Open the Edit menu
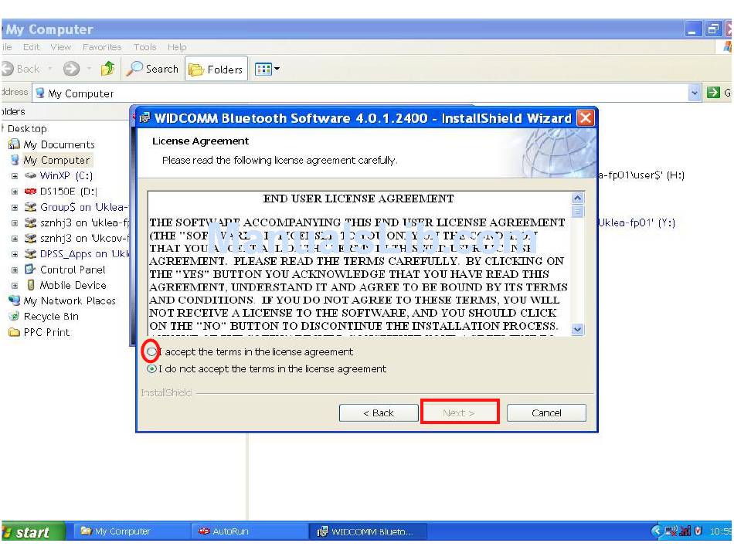This screenshot has height=560, width=734. click(x=32, y=47)
